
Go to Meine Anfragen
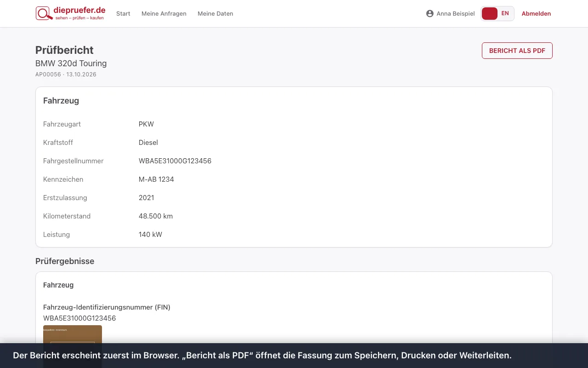point(164,14)
